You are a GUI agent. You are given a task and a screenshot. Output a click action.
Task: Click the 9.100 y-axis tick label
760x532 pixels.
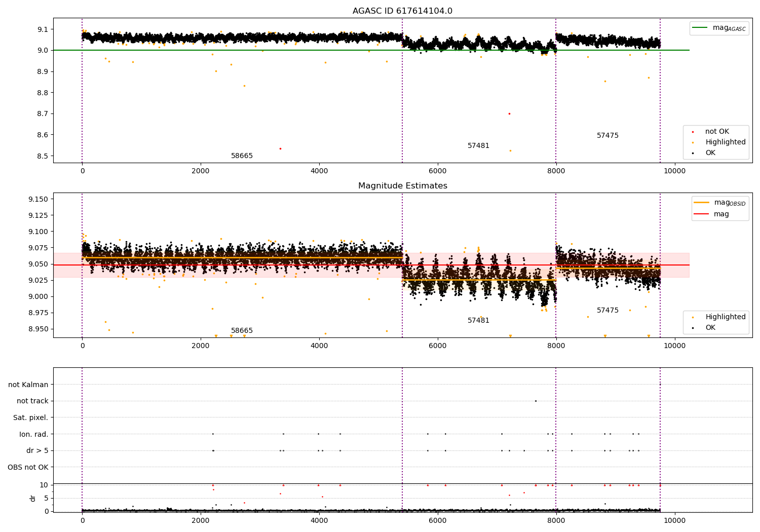[39, 232]
